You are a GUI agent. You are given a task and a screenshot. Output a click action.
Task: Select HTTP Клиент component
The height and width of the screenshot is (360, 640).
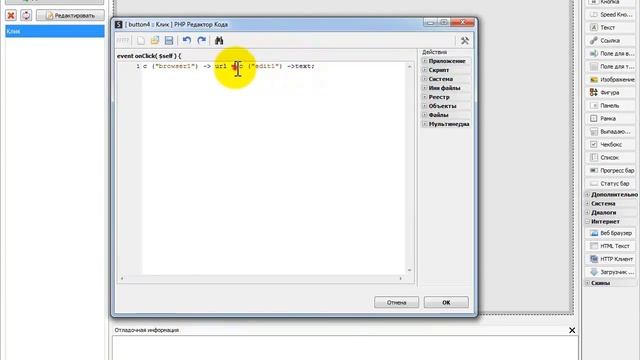610,259
